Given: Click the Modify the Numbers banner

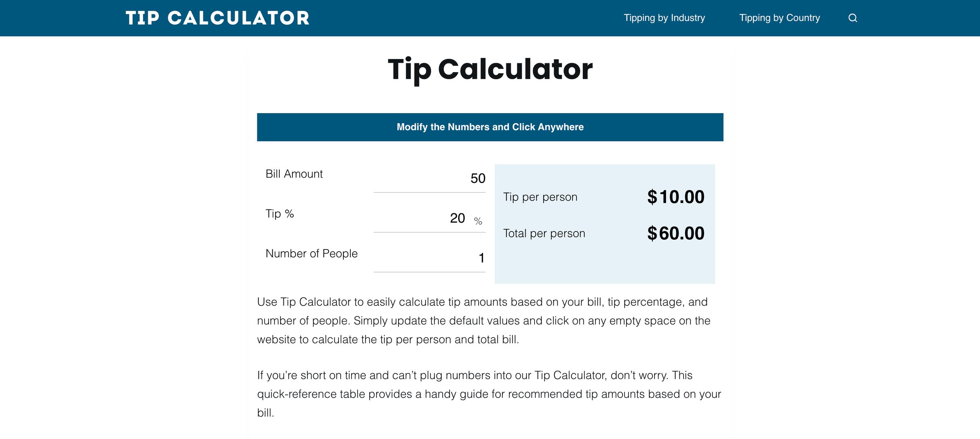Looking at the screenshot, I should tap(490, 127).
